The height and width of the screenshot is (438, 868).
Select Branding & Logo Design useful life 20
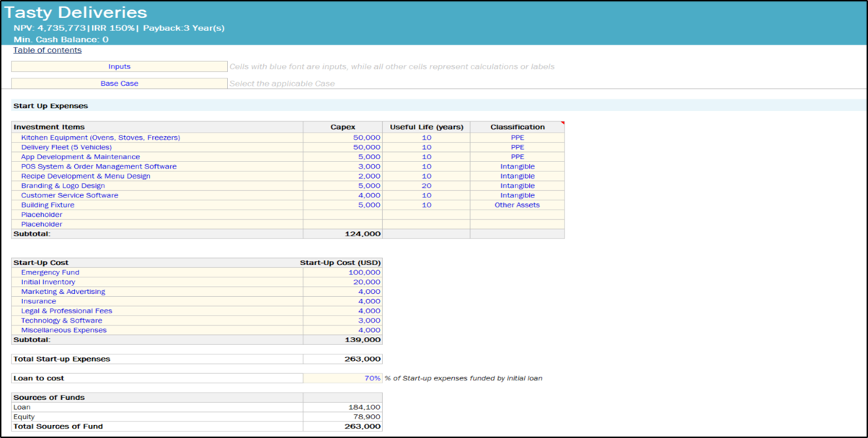pyautogui.click(x=426, y=186)
